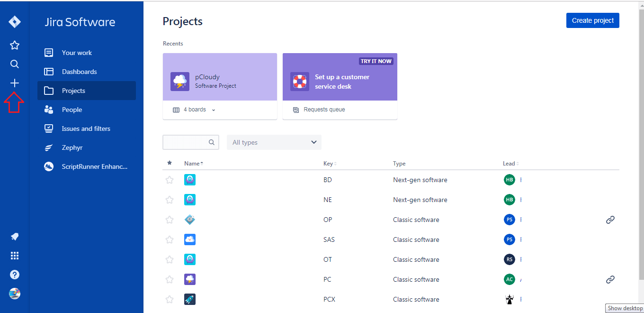
Task: Open ScriptRunner Enhanced Search item
Action: tap(87, 166)
